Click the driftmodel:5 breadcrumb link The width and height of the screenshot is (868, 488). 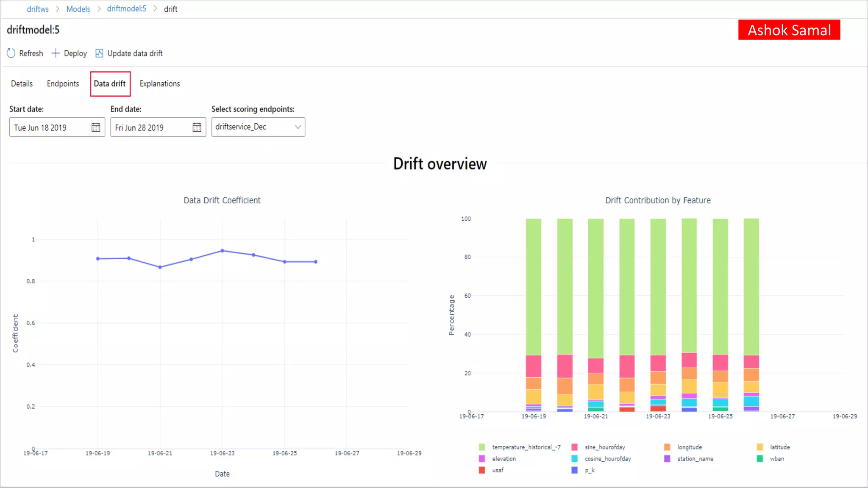pos(126,9)
